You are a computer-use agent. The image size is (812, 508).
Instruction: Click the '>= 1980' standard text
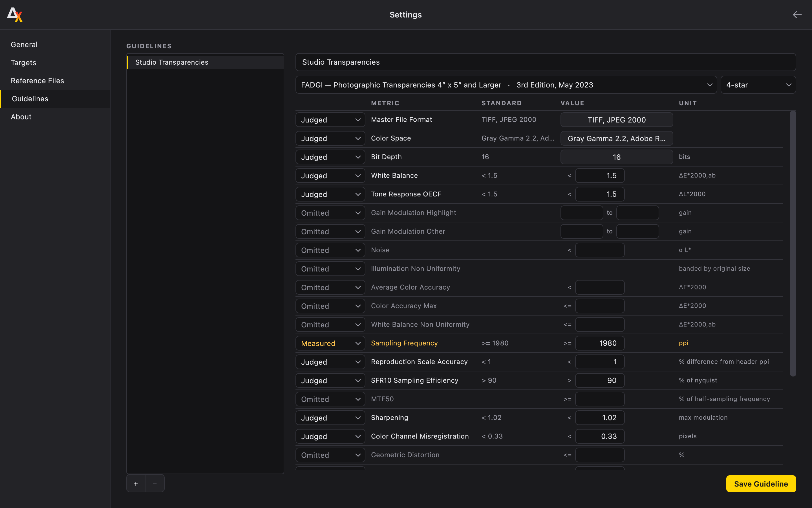point(495,343)
